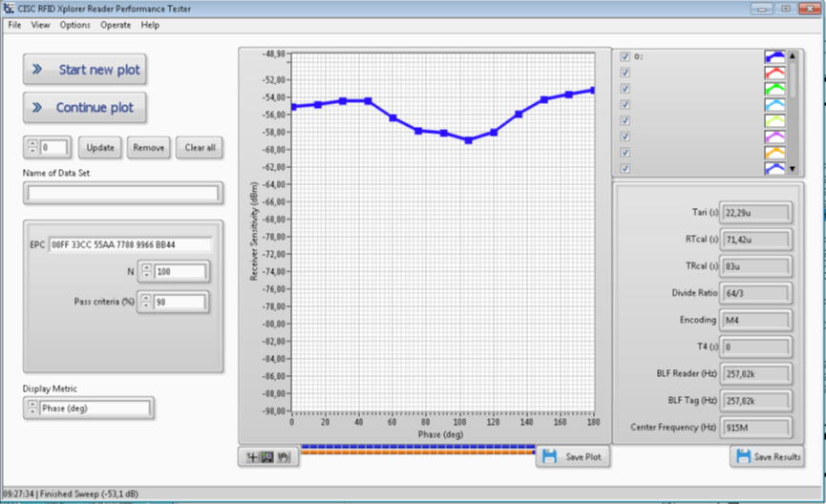Select the pan hand tool below graph
This screenshot has width=826, height=504.
(284, 457)
